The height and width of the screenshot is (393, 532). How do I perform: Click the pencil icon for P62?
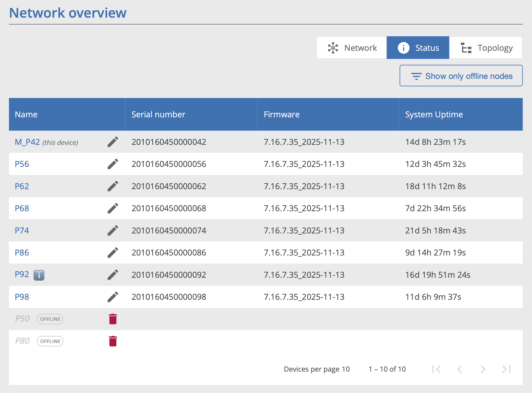[x=113, y=186]
